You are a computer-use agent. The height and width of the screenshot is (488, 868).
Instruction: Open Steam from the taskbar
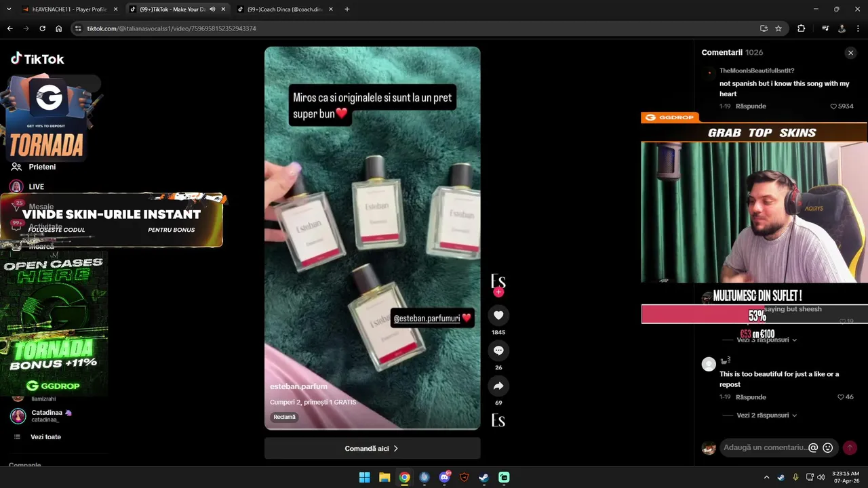(x=484, y=477)
